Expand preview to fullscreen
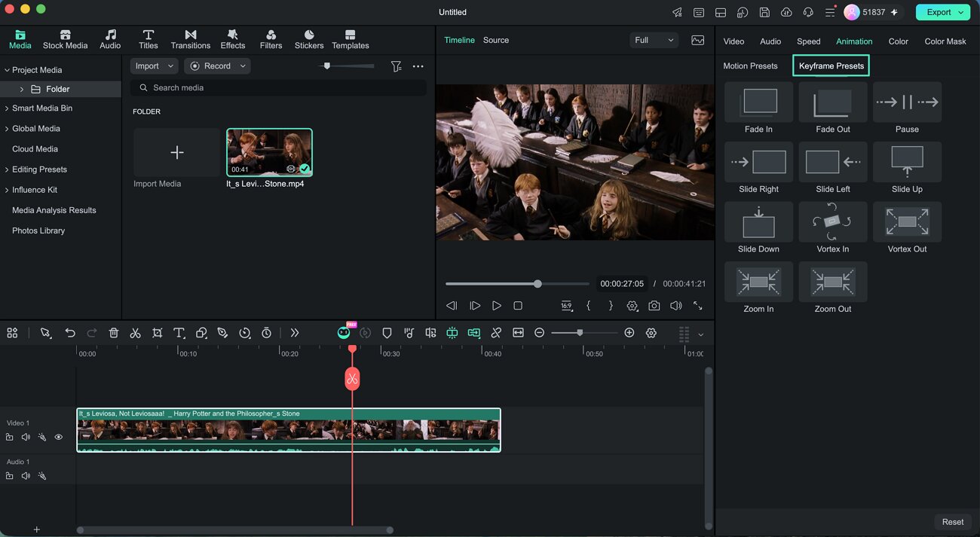The image size is (980, 537). coord(698,306)
